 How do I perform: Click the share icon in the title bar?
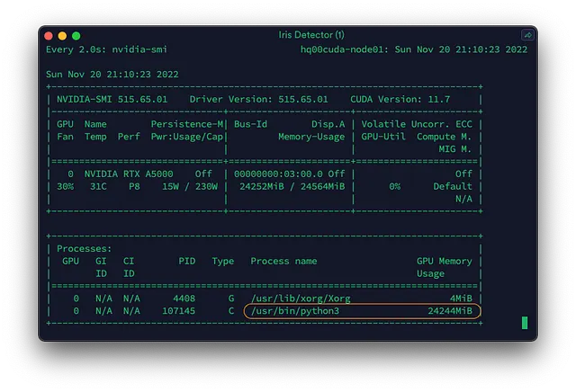527,35
